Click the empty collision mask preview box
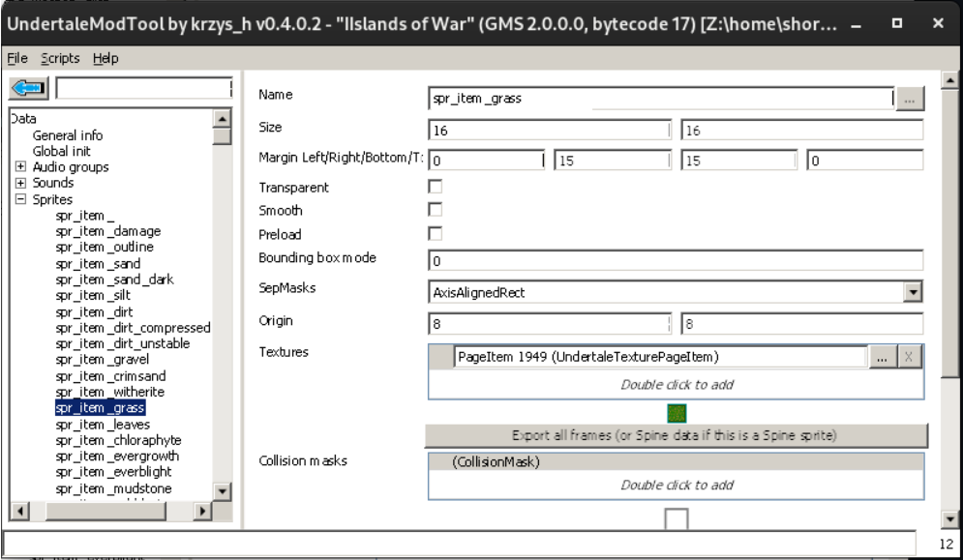 677,519
